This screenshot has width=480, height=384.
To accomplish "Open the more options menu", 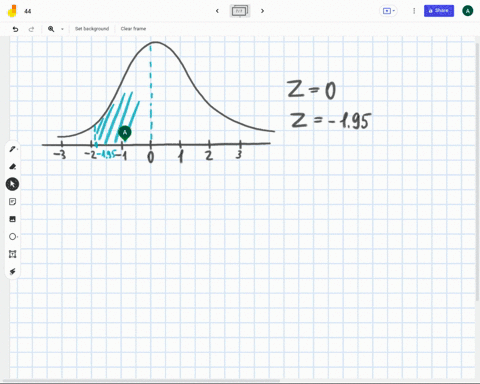I will 414,11.
